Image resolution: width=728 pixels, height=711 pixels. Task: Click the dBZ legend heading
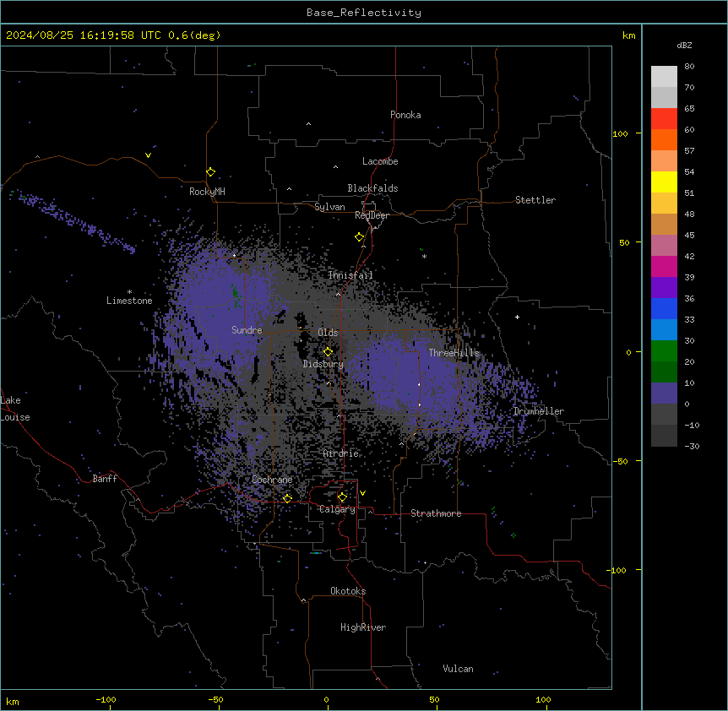pos(684,45)
